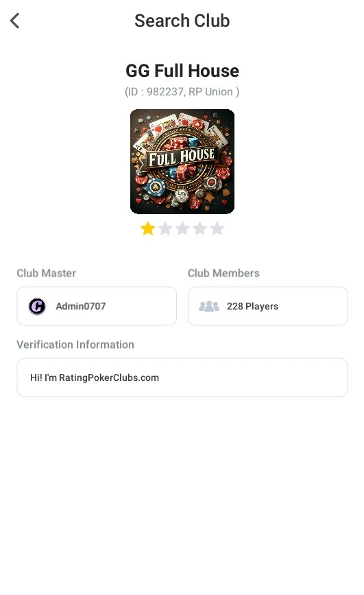Open the Admin0707 club master box
The image size is (364, 595).
tap(97, 306)
